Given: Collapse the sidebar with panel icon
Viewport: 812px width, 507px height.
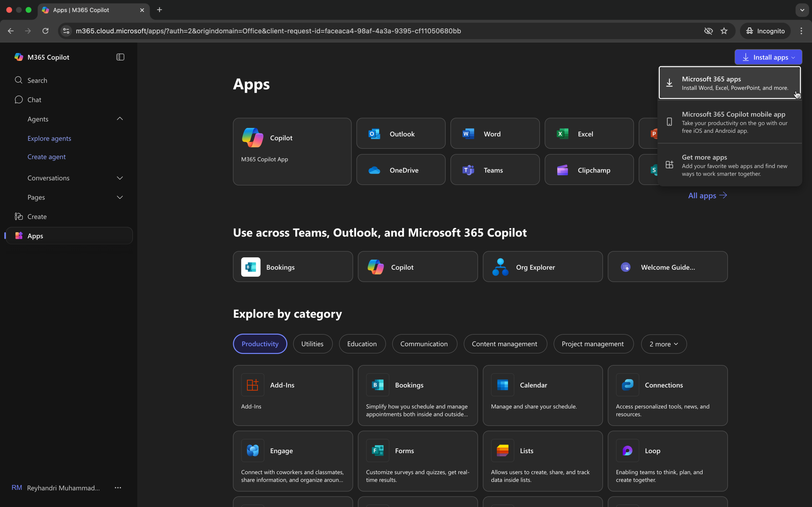Looking at the screenshot, I should coord(120,57).
